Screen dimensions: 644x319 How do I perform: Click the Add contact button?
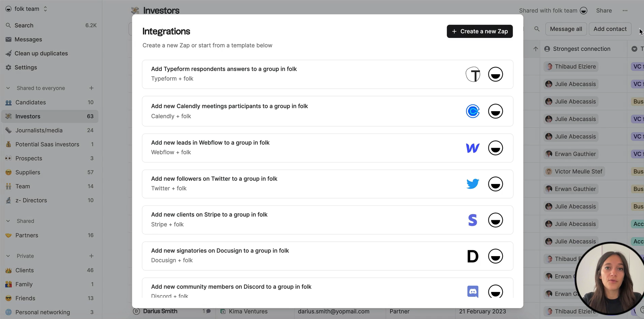tap(610, 29)
